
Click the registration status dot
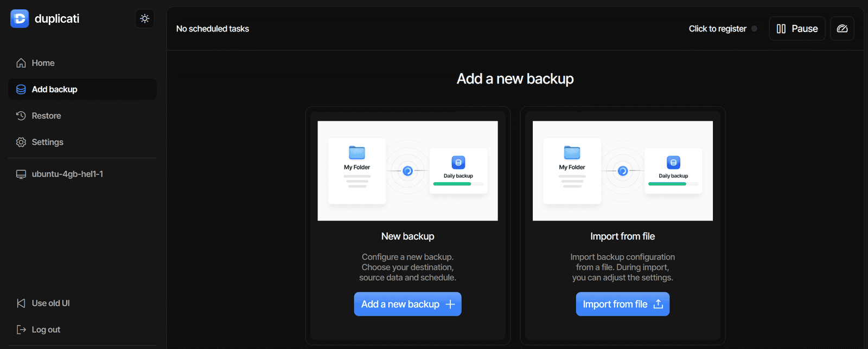[754, 29]
